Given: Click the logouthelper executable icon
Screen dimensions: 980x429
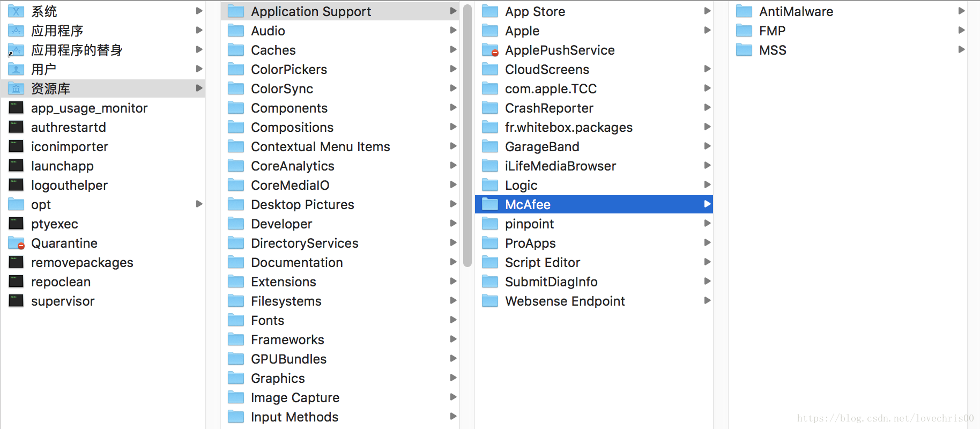Looking at the screenshot, I should click(16, 185).
